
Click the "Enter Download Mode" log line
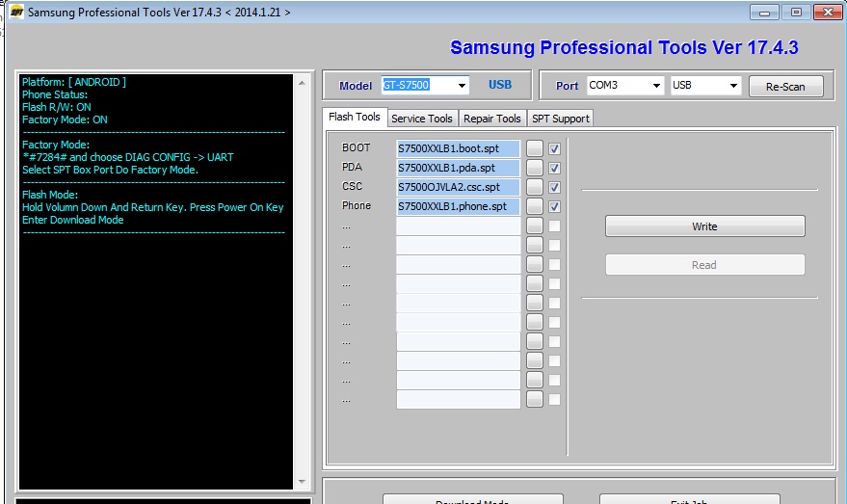(x=73, y=220)
